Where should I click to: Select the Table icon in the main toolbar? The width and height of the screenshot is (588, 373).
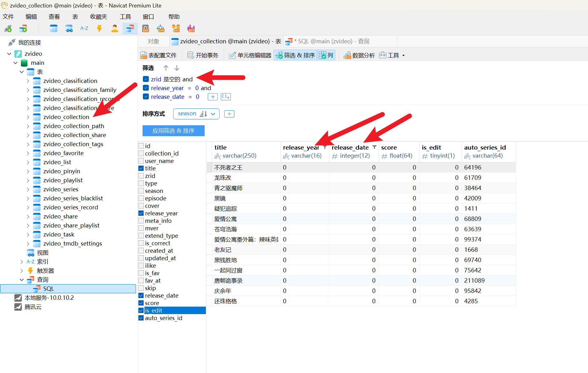click(54, 29)
